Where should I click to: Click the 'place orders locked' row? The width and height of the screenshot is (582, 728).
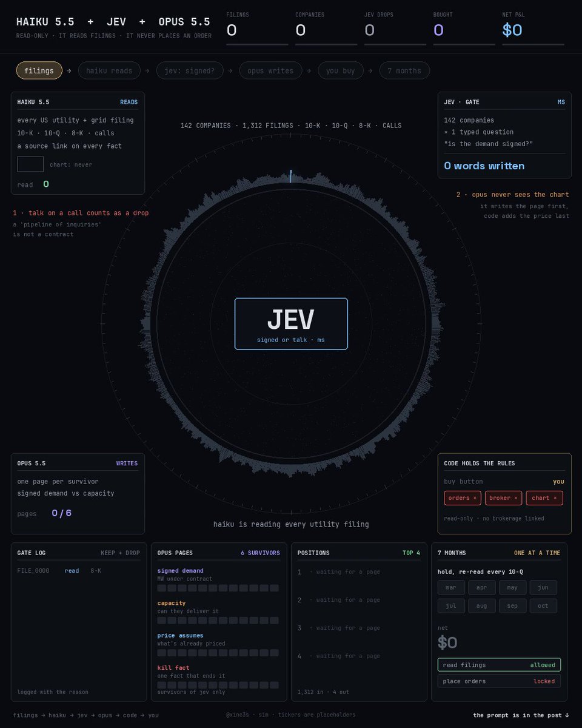click(x=499, y=681)
